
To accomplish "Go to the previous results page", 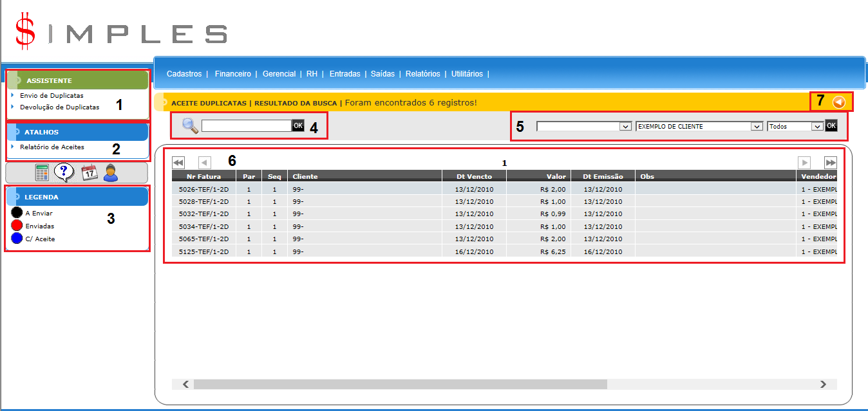I will coord(204,163).
